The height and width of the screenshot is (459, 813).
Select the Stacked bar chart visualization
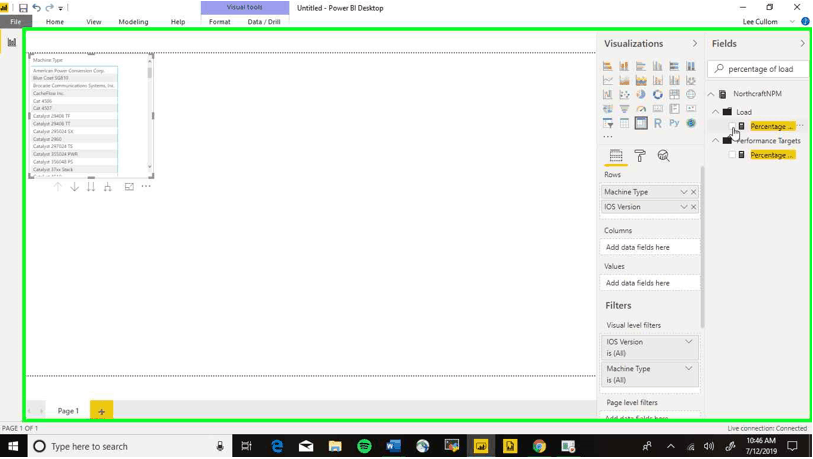pyautogui.click(x=608, y=66)
